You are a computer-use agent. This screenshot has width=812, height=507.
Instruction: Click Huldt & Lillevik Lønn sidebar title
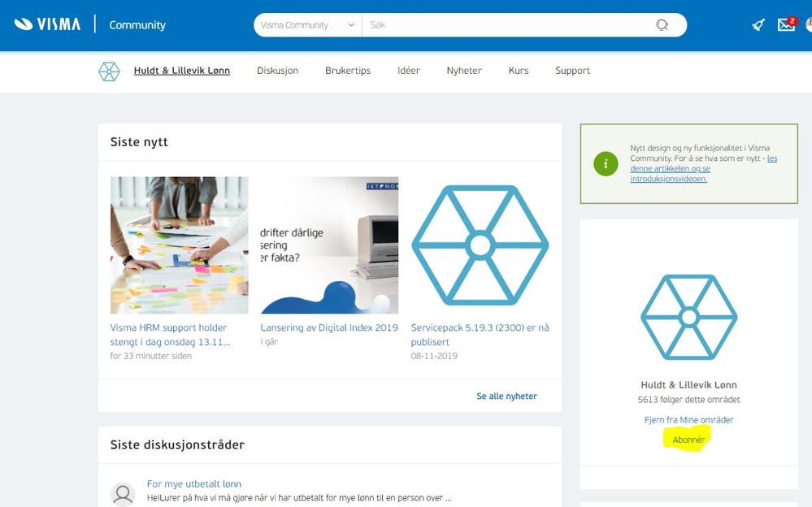(688, 385)
